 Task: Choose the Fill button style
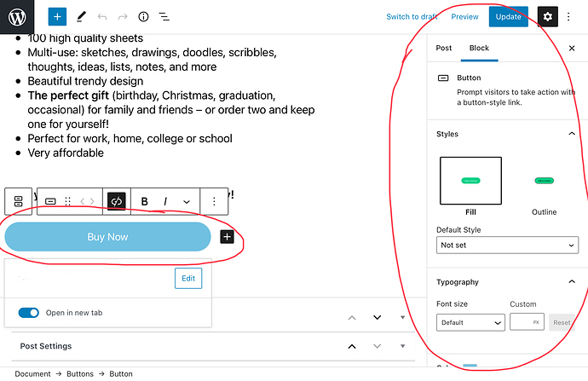[x=470, y=181]
